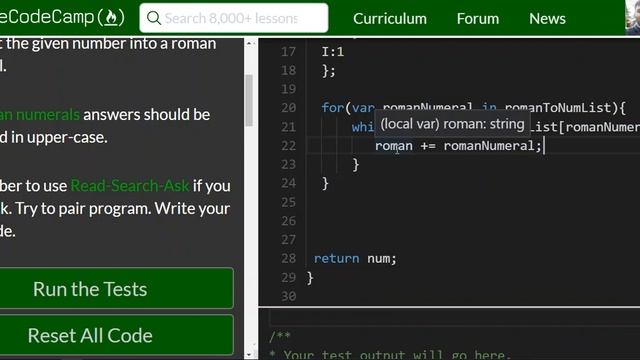This screenshot has height=360, width=640.
Task: Open the Forum link in navbar
Action: point(478,18)
